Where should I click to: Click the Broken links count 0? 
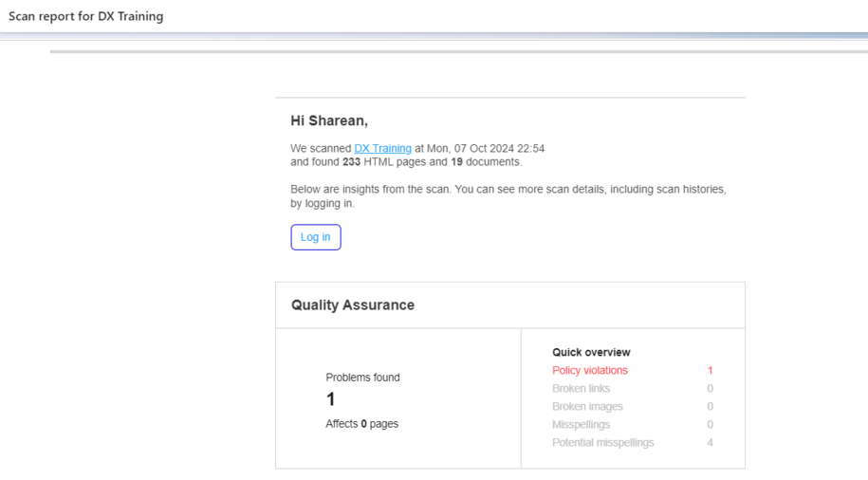pyautogui.click(x=710, y=389)
